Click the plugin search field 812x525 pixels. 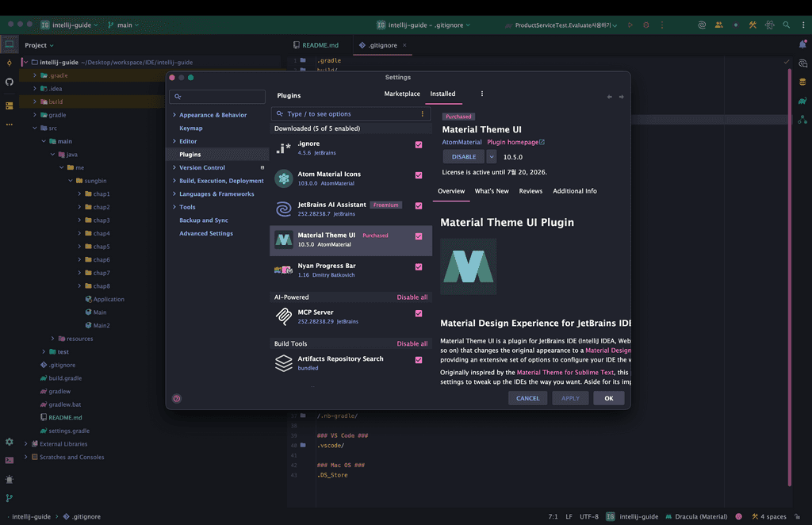click(349, 114)
